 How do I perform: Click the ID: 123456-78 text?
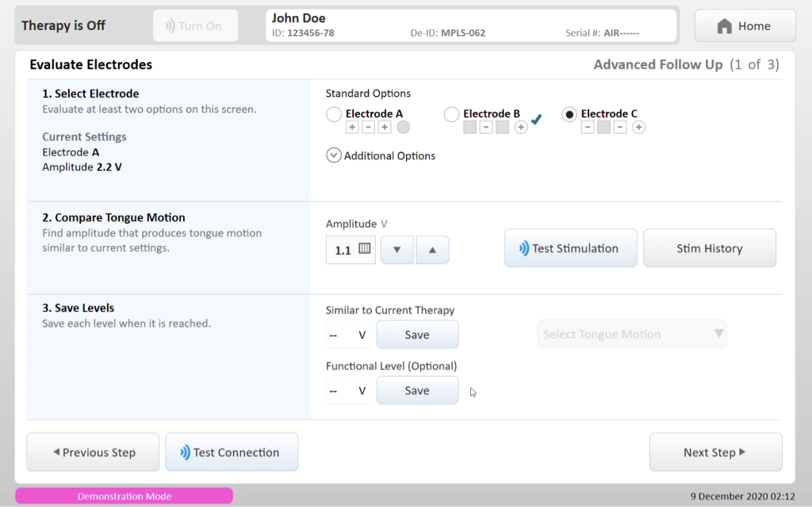(x=303, y=33)
